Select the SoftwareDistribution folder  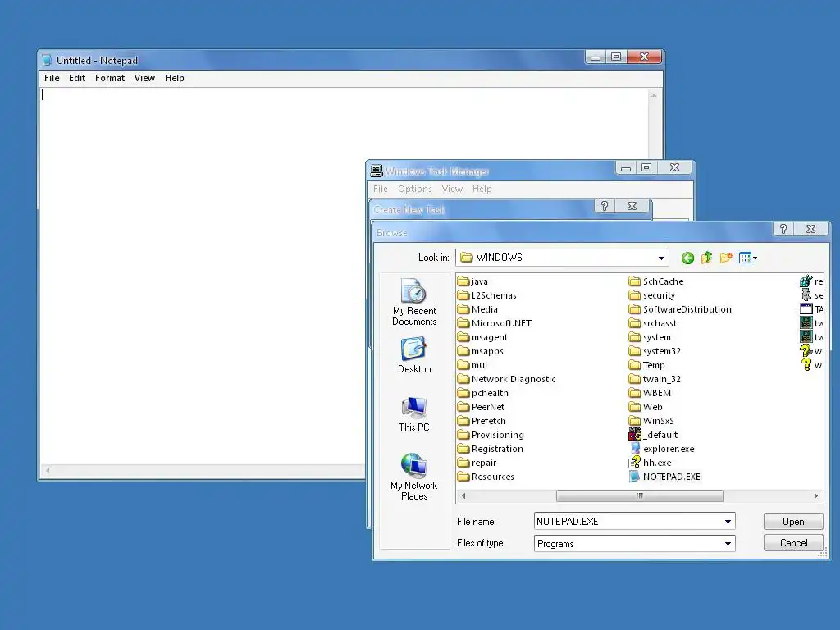[680, 309]
